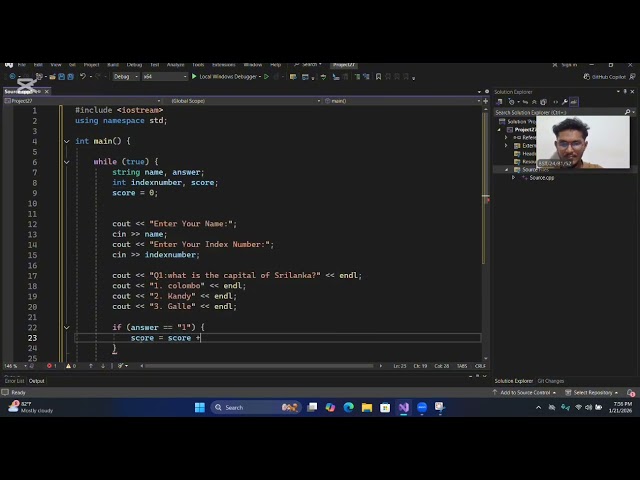Open the Tools menu
640x480 pixels.
(x=198, y=65)
